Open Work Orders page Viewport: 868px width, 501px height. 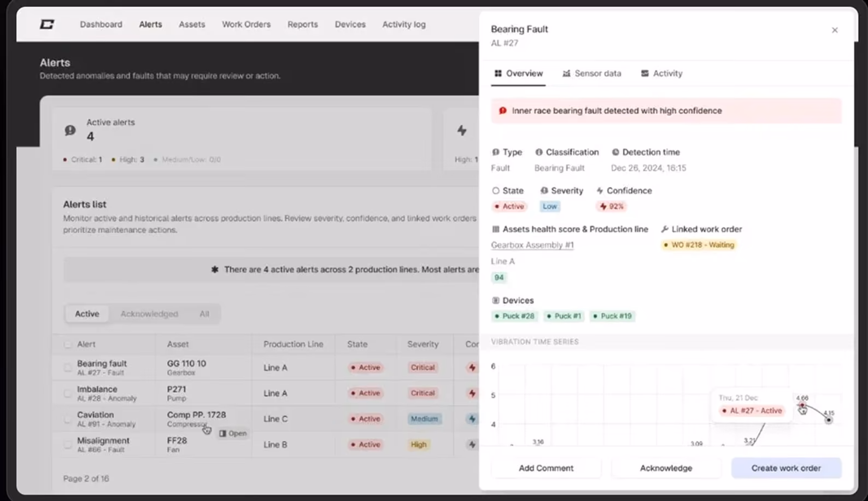246,25
